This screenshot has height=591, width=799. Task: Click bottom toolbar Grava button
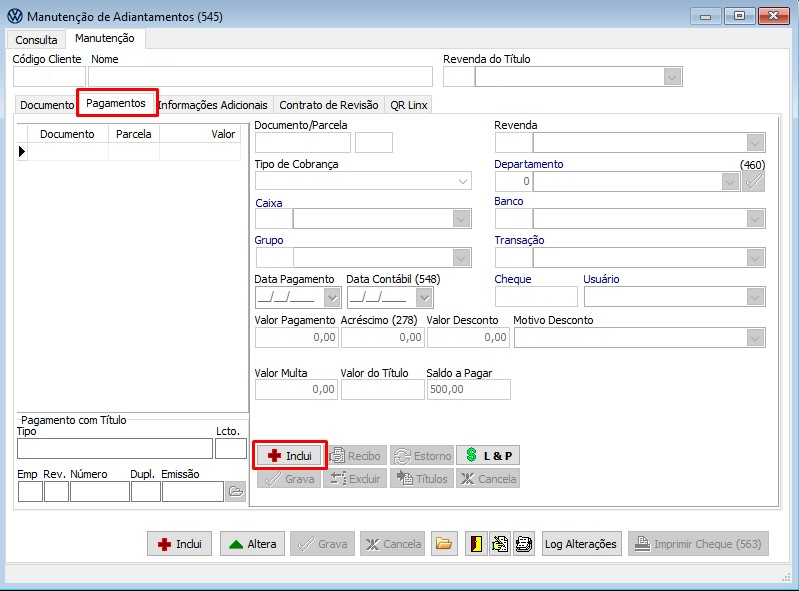tap(323, 544)
